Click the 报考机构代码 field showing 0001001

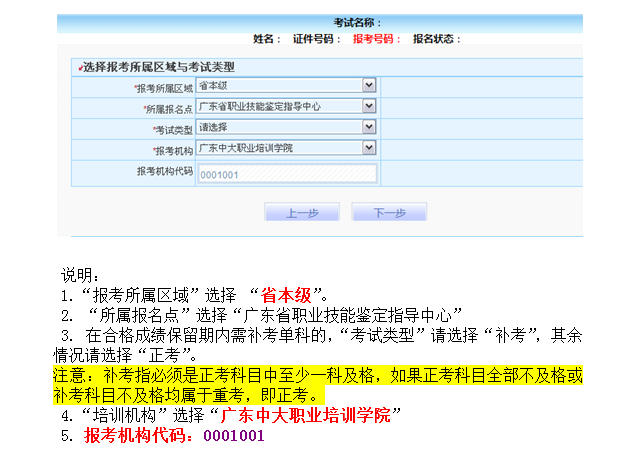point(287,174)
